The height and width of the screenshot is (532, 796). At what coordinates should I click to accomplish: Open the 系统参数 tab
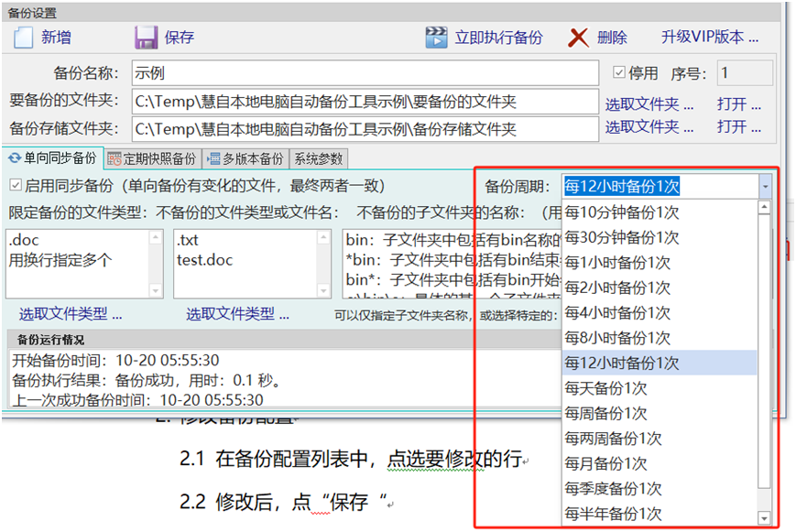pyautogui.click(x=318, y=158)
